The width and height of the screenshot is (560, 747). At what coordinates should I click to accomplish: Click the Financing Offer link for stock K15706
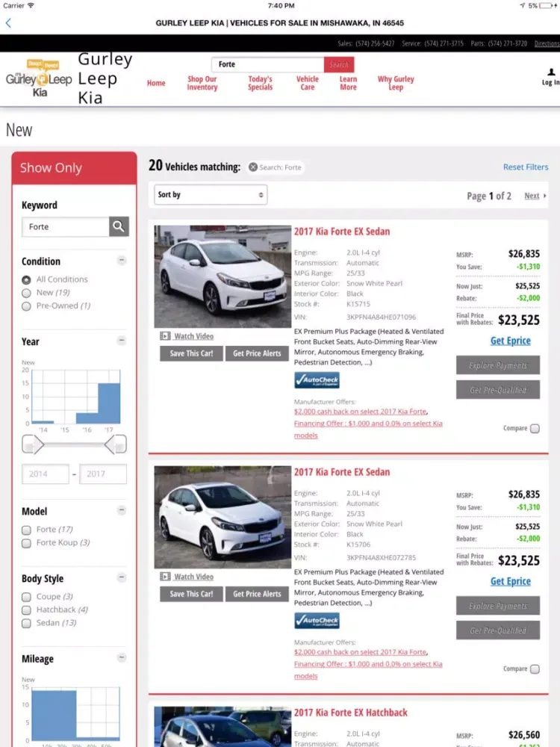tap(368, 670)
